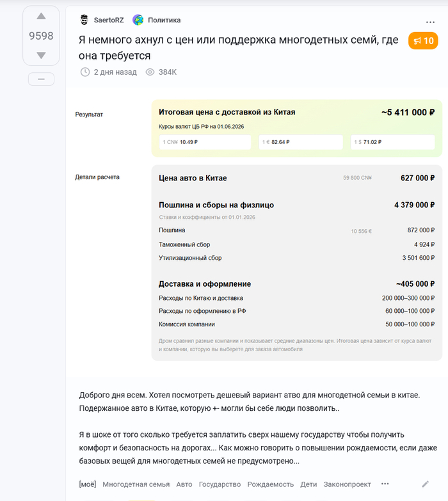Screen dimensions: 448x501
Task: Select the [моё] tag
Action: pos(88,484)
